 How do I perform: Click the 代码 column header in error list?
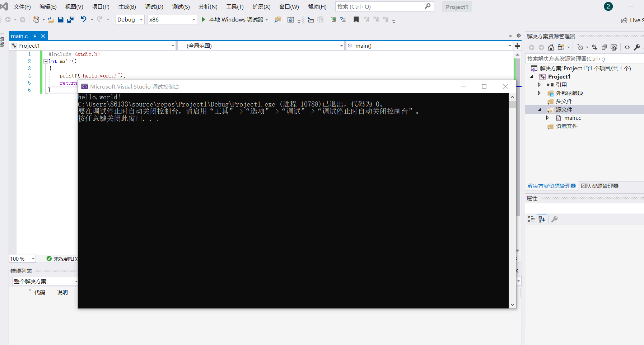click(x=39, y=292)
